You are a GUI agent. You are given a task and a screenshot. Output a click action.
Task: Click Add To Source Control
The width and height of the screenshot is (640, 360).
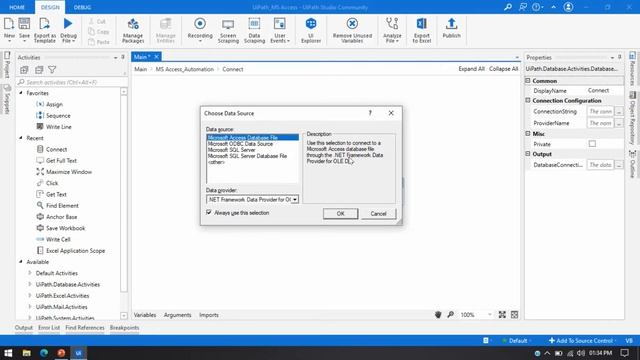pyautogui.click(x=581, y=340)
